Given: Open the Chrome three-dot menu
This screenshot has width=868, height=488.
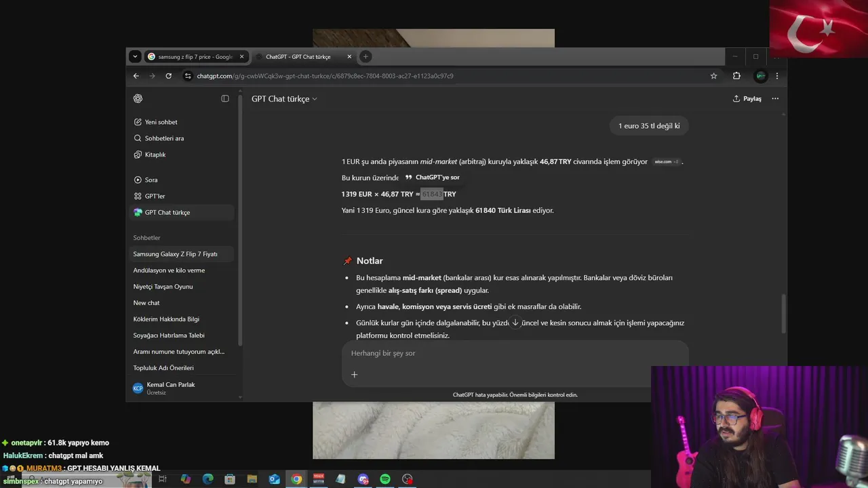Looking at the screenshot, I should [x=777, y=76].
